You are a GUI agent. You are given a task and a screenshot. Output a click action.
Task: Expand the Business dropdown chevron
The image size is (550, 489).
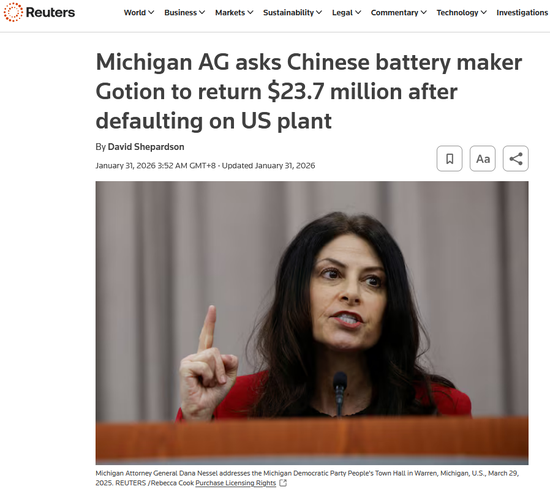tap(202, 12)
